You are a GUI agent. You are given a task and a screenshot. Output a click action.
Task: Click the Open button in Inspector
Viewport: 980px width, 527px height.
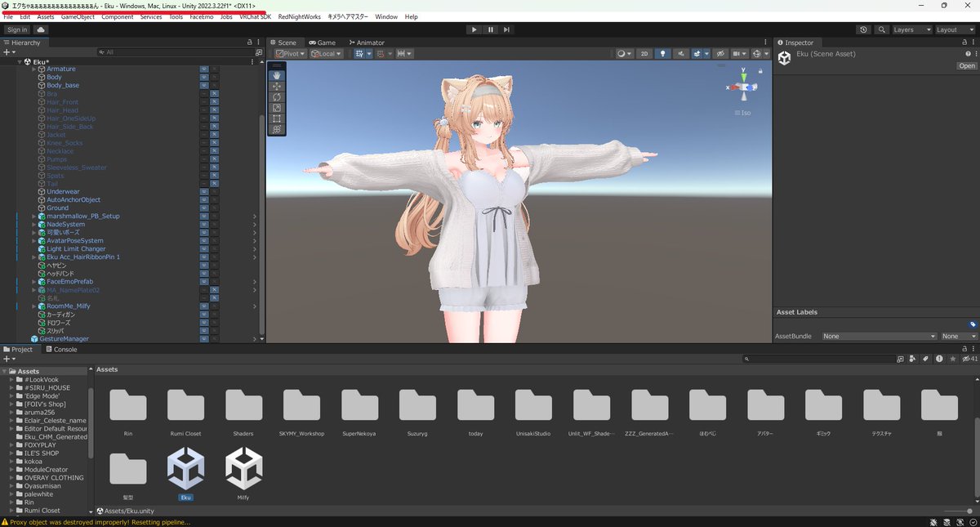click(x=967, y=66)
